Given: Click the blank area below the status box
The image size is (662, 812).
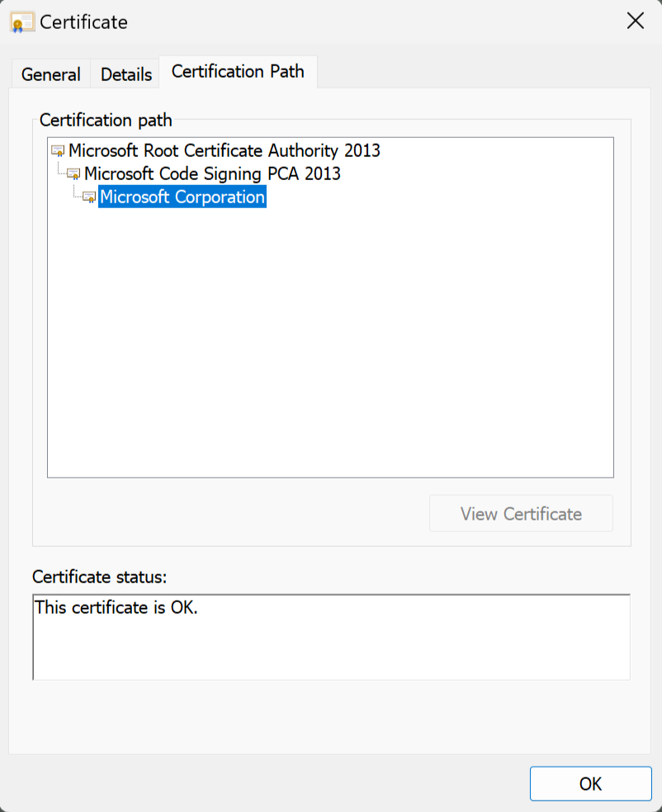Looking at the screenshot, I should [x=330, y=717].
